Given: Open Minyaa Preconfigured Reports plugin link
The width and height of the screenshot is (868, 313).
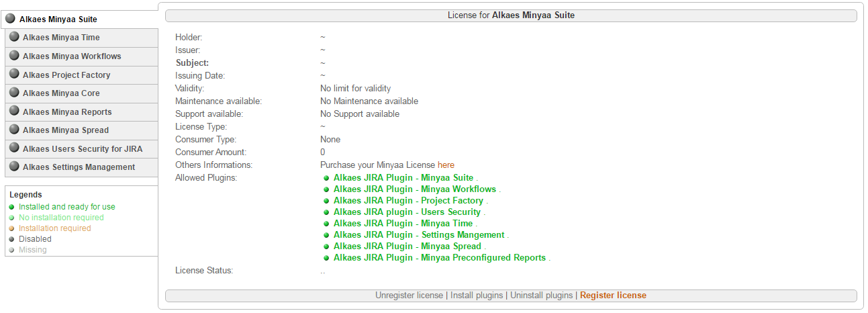Looking at the screenshot, I should point(440,258).
